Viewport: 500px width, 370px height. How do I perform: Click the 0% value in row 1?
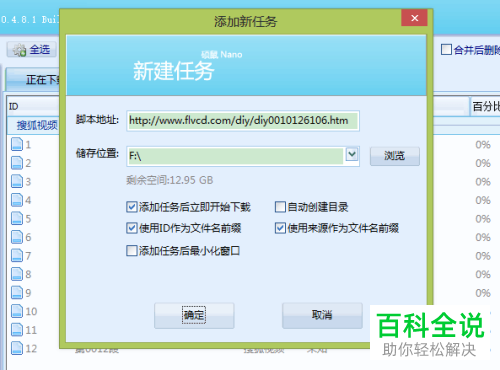tap(483, 145)
